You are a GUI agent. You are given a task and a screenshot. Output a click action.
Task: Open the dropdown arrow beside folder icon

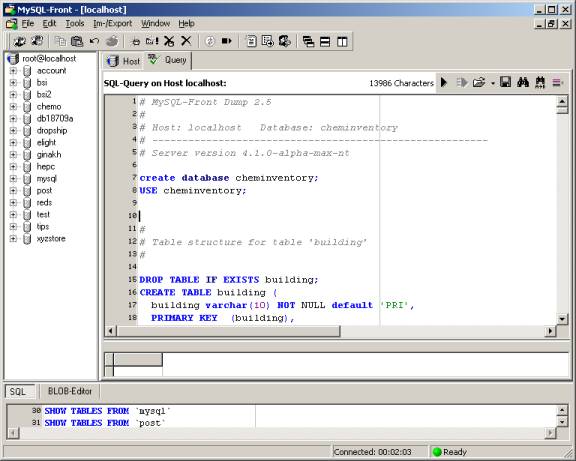(493, 83)
